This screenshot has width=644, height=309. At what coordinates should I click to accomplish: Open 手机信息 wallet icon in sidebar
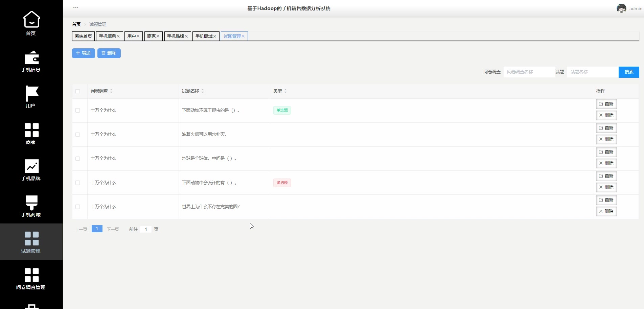coord(31,57)
